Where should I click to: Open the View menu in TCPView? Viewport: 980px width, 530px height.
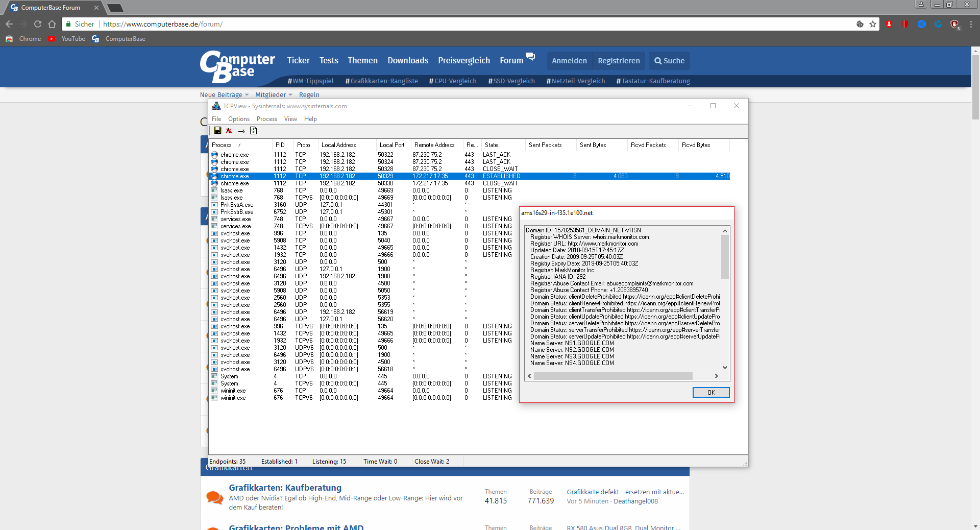tap(290, 119)
